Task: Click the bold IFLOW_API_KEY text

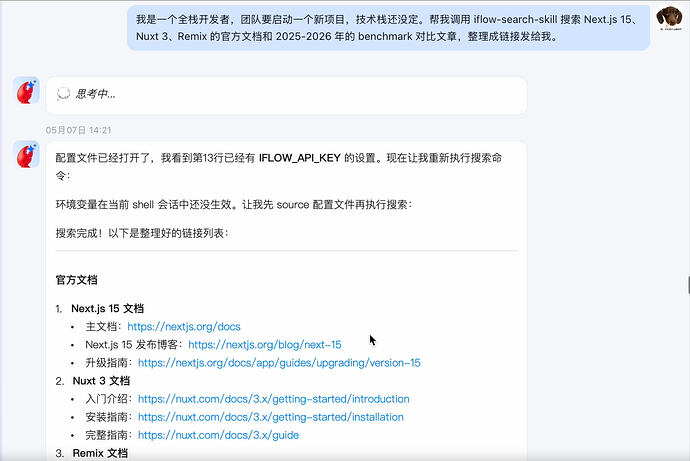Action: (300, 158)
